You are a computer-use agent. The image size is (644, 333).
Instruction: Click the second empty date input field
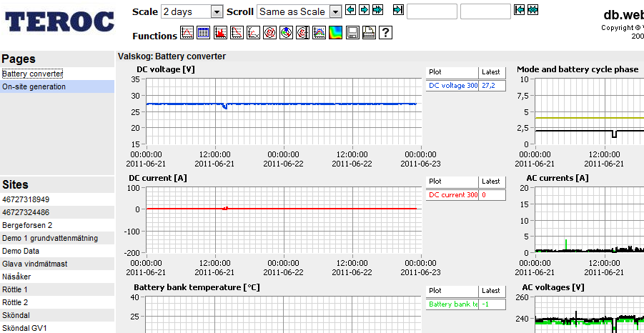point(485,11)
